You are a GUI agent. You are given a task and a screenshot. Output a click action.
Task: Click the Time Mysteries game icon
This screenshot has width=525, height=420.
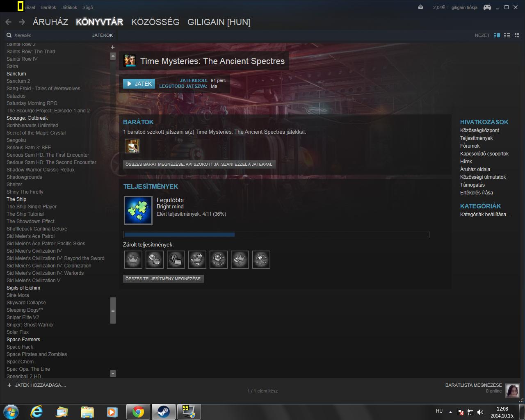click(130, 61)
